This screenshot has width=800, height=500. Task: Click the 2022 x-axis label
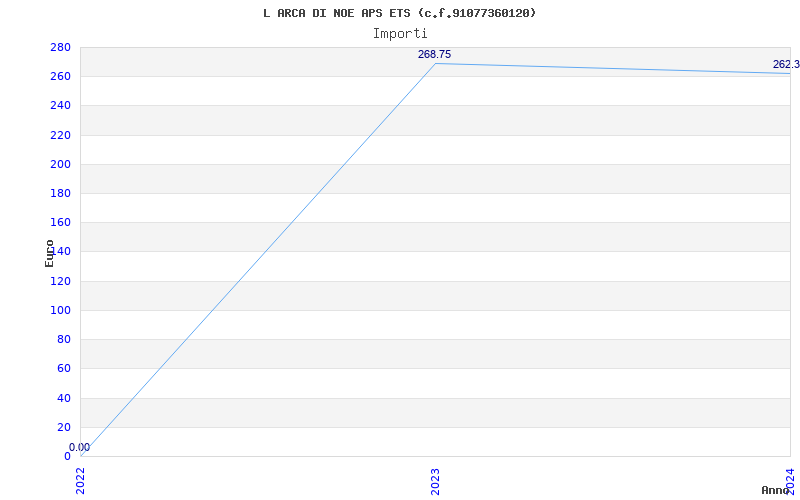(x=80, y=482)
